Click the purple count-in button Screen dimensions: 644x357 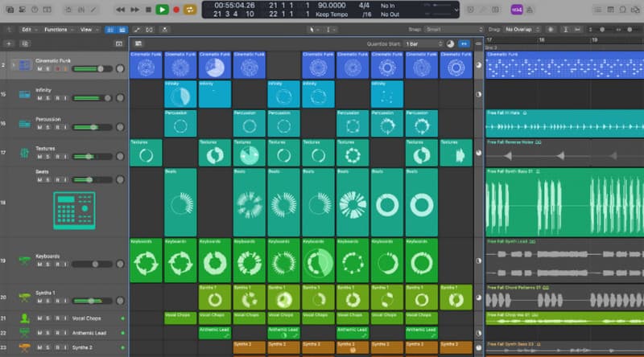click(x=516, y=10)
